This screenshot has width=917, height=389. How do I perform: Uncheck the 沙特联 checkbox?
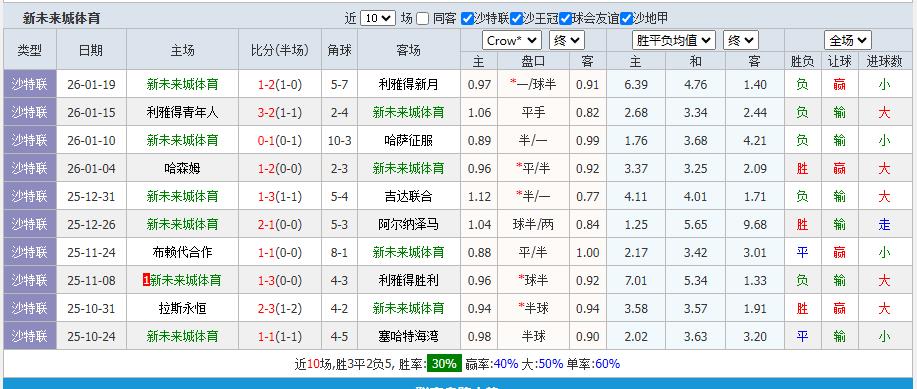pyautogui.click(x=467, y=19)
